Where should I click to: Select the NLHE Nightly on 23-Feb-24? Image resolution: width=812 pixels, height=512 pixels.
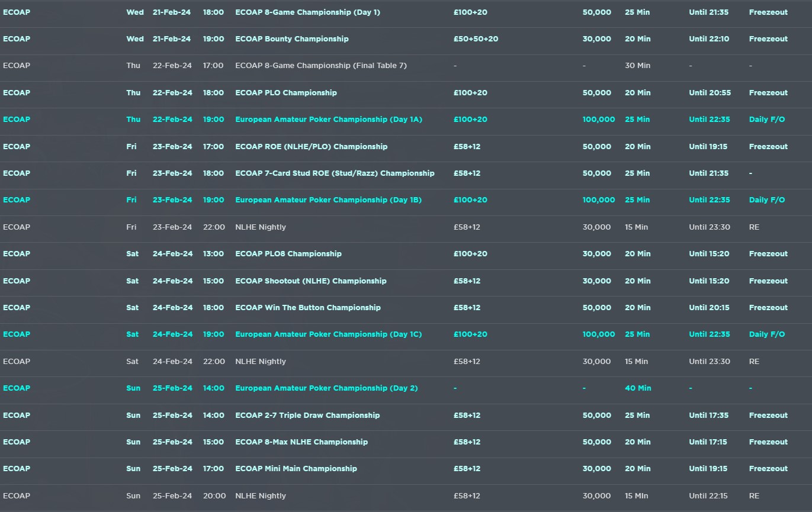coord(260,227)
